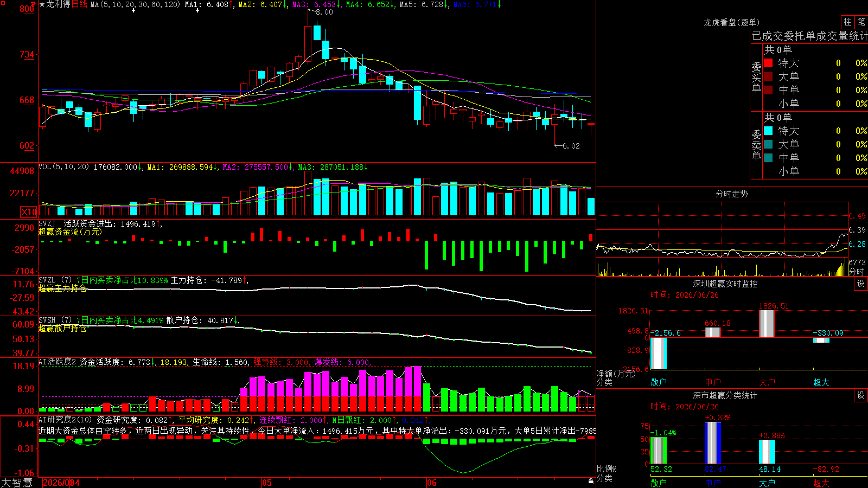
Task: Click the lock icon at the timeline end
Action: [591, 481]
